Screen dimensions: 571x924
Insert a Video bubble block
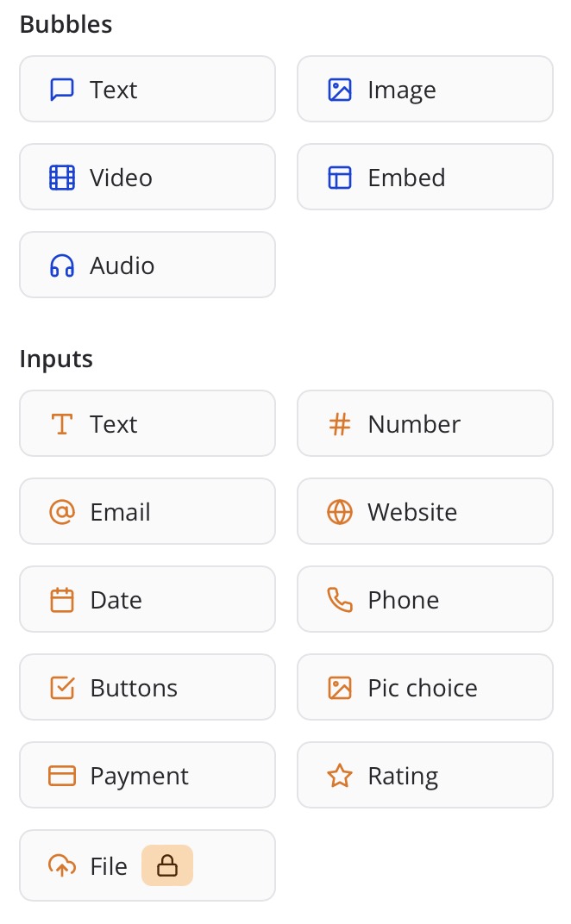pos(147,178)
